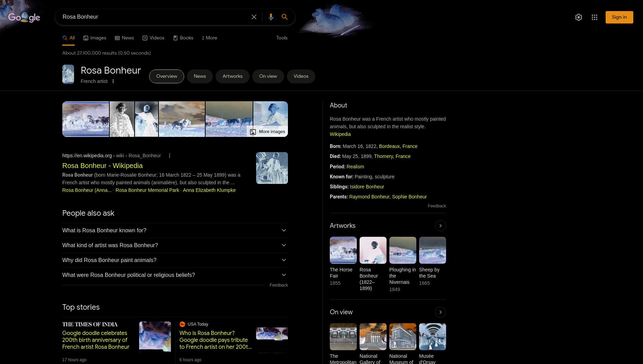Open USA Today 'Who is Rosa Bonheur?' story
This screenshot has width=643, height=364.
(x=216, y=340)
